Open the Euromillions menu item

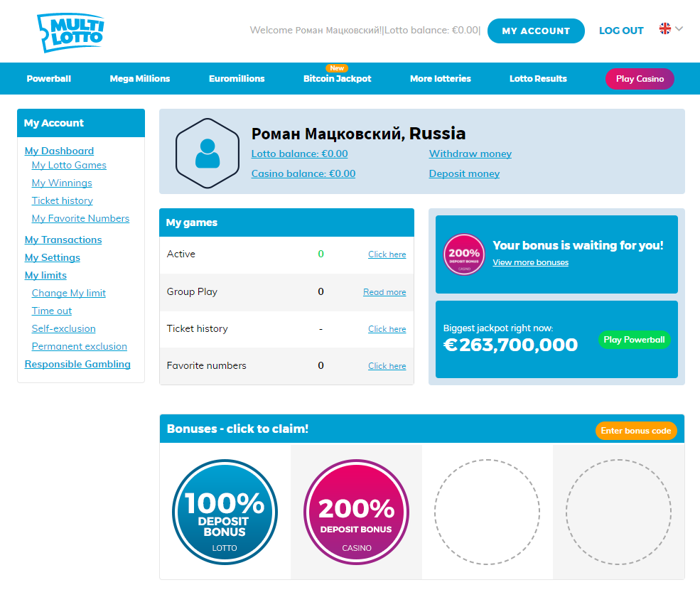click(x=237, y=79)
